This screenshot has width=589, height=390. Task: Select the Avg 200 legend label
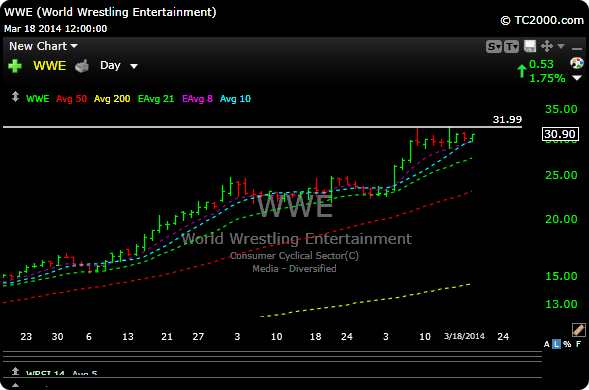coord(112,99)
